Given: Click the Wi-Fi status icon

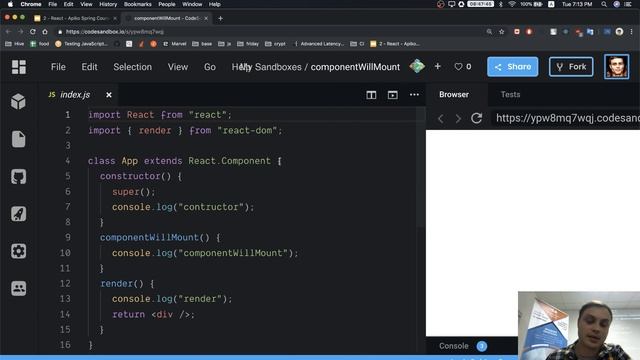Looking at the screenshot, I should tap(512, 4).
